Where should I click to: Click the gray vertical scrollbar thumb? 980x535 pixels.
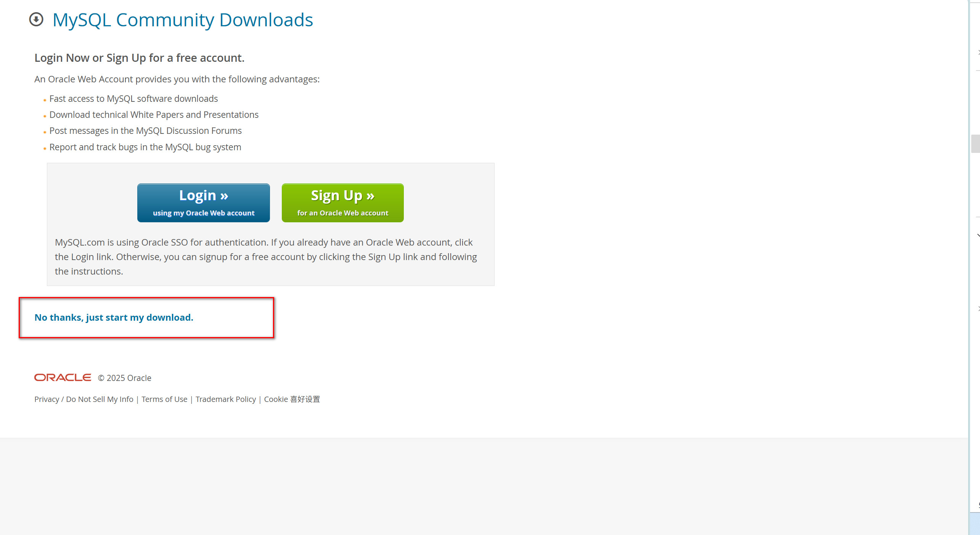point(975,144)
